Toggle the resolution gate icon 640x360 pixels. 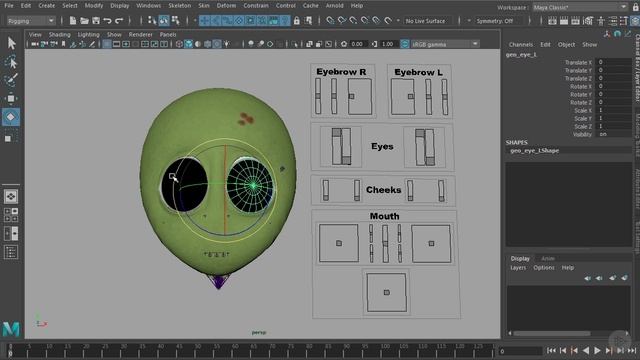point(126,44)
